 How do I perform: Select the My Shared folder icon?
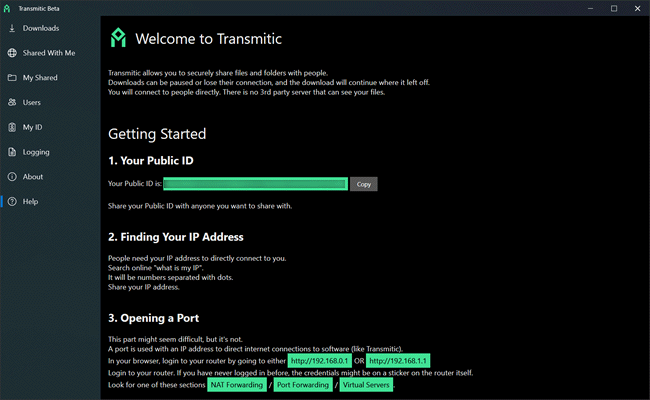[12, 78]
